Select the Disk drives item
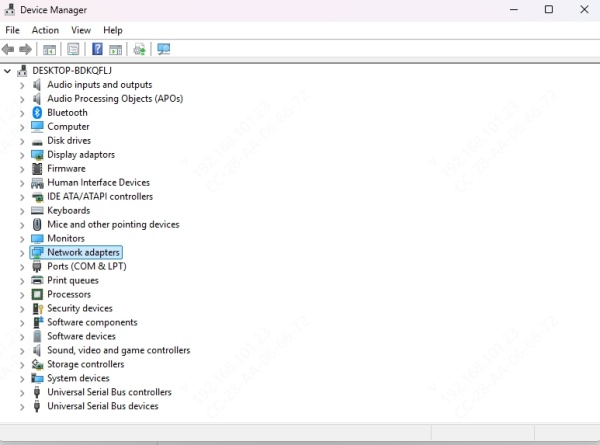Viewport: 600px width, 445px height. click(x=68, y=141)
